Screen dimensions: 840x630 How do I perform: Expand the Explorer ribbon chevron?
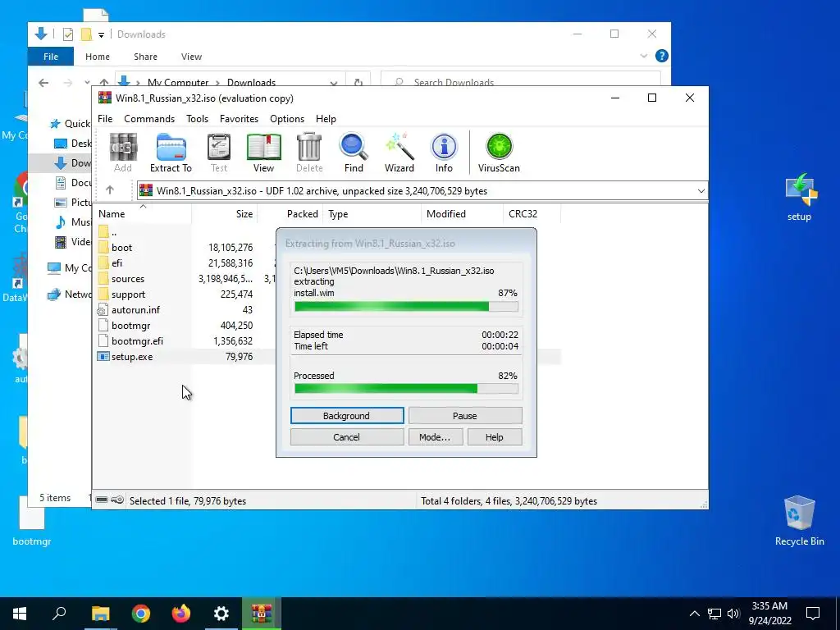tap(644, 56)
